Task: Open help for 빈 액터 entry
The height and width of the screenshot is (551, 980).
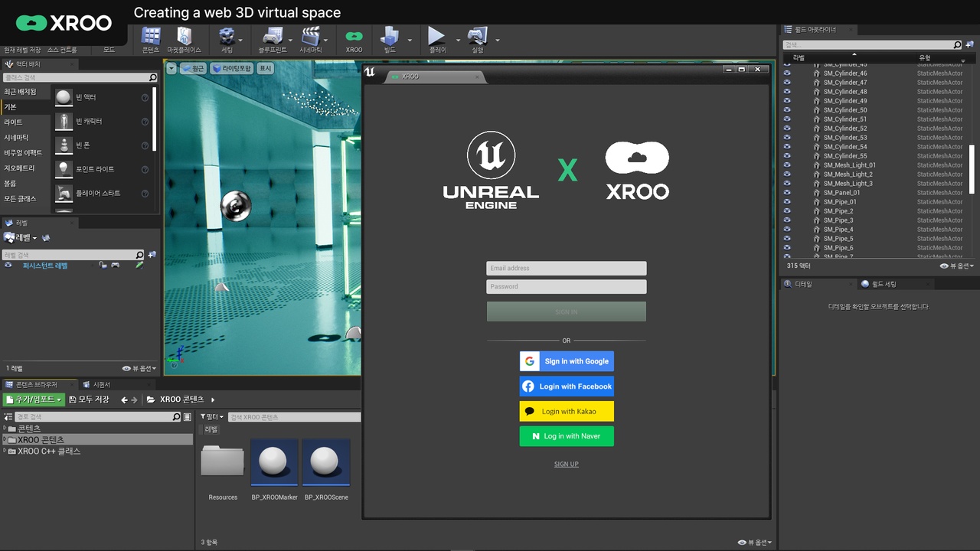Action: (145, 97)
